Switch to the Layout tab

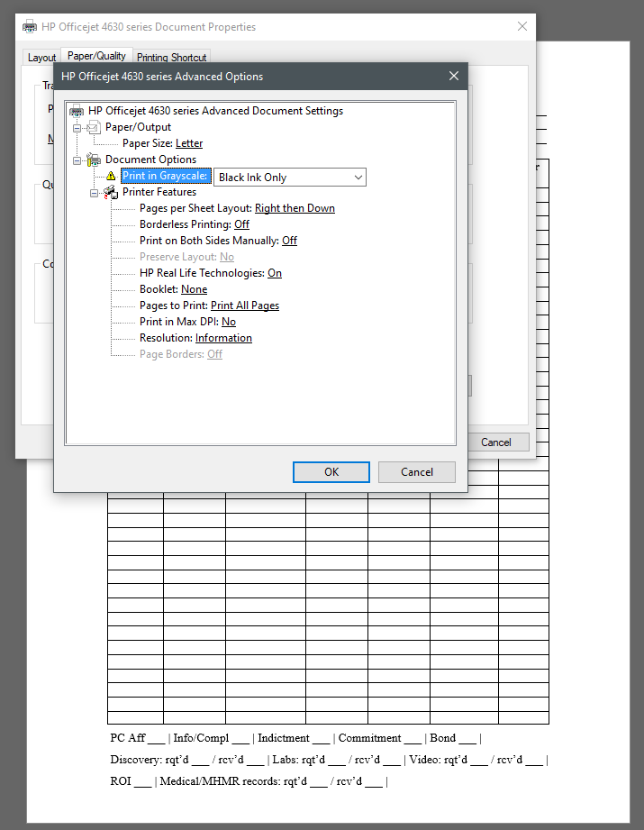[x=41, y=58]
